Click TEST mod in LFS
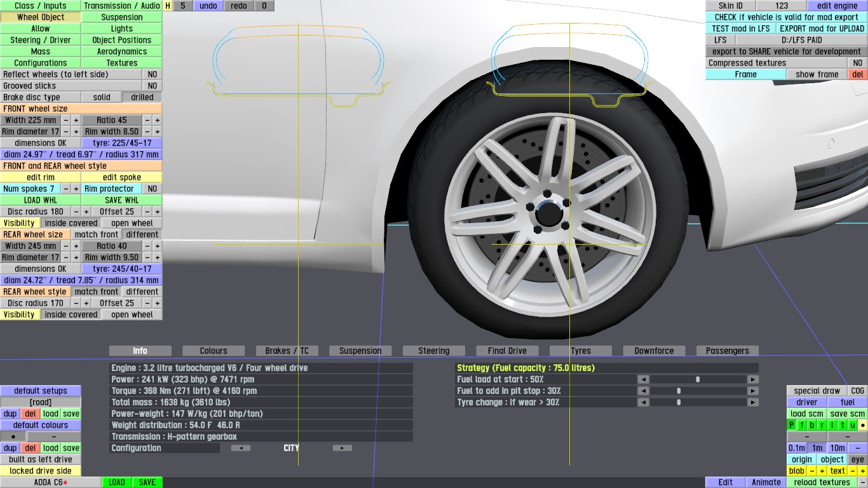868x488 pixels. [741, 29]
